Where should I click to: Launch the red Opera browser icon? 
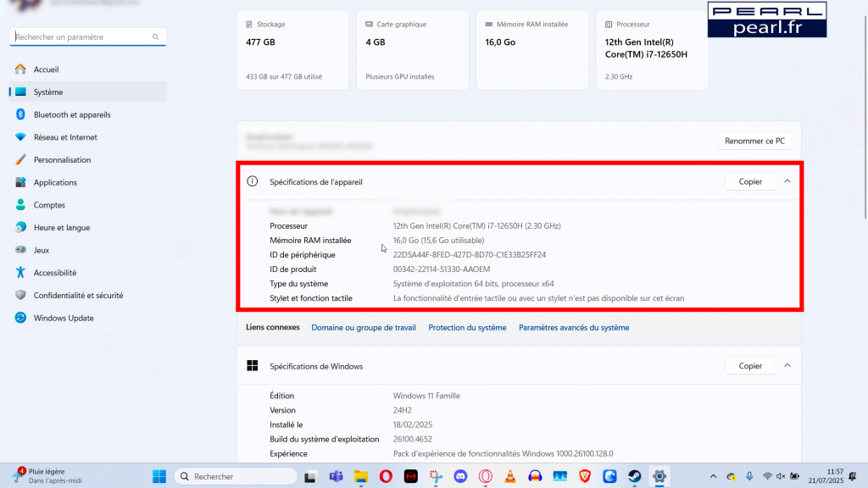386,476
